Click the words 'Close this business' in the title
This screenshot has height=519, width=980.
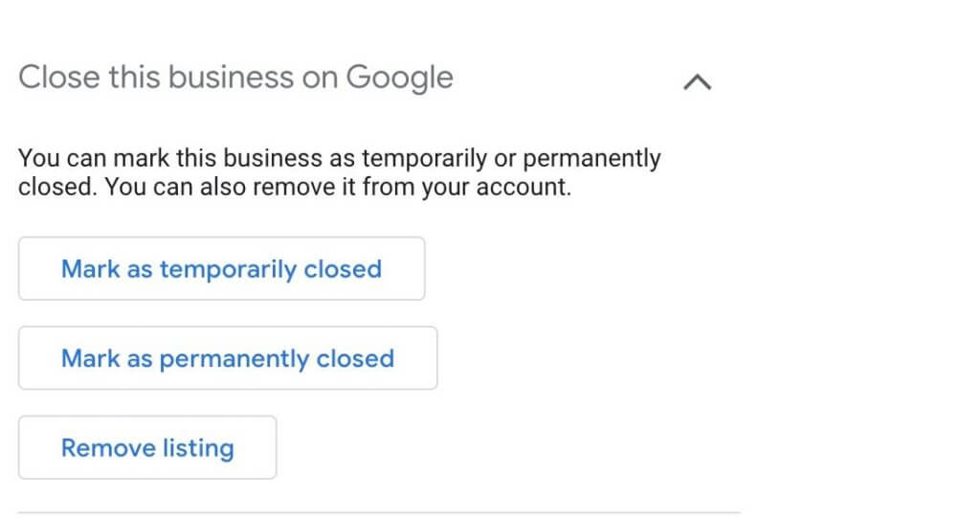point(142,77)
